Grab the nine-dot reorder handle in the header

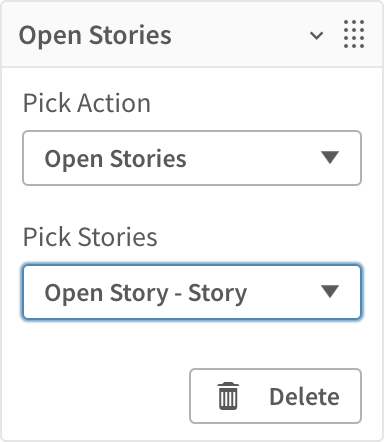coord(354,34)
